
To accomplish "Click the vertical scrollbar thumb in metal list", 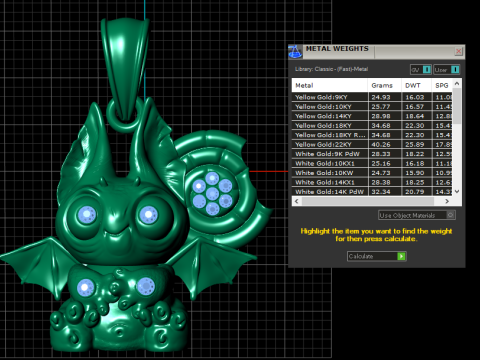I will 457,106.
